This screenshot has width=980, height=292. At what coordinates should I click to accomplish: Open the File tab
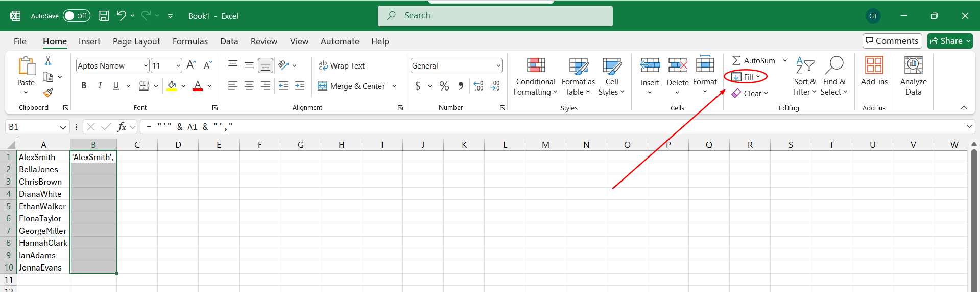tap(20, 41)
